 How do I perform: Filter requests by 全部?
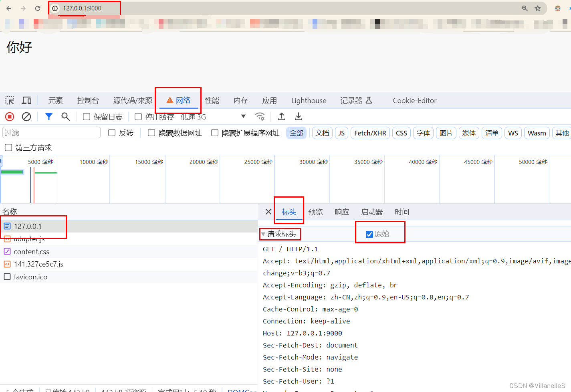[297, 133]
